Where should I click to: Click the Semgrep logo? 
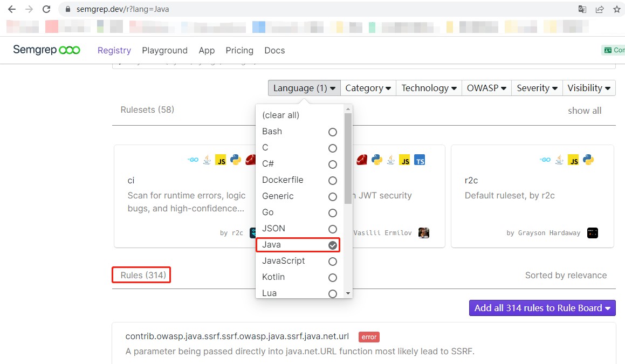point(46,50)
